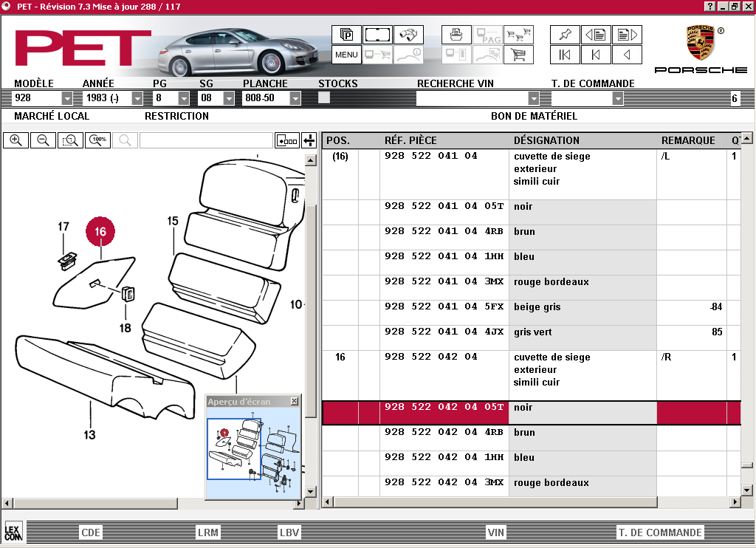Image resolution: width=756 pixels, height=548 pixels.
Task: Open the VIN bottom tab
Action: click(x=495, y=532)
